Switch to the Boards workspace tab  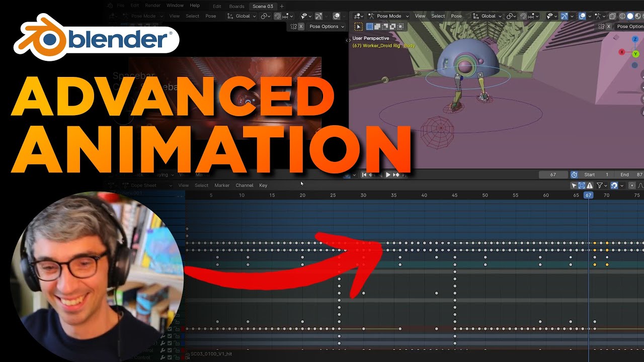click(236, 7)
